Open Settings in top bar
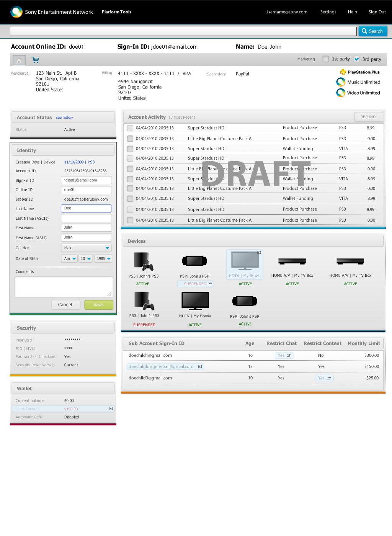Screen dimensions: 392x536 pos(328,12)
